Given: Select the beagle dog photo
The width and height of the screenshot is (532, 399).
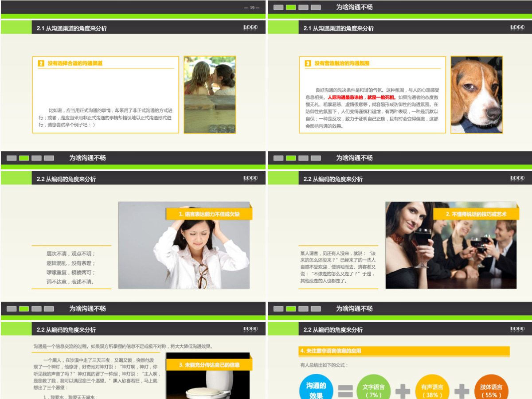Looking at the screenshot, I should coord(477,94).
